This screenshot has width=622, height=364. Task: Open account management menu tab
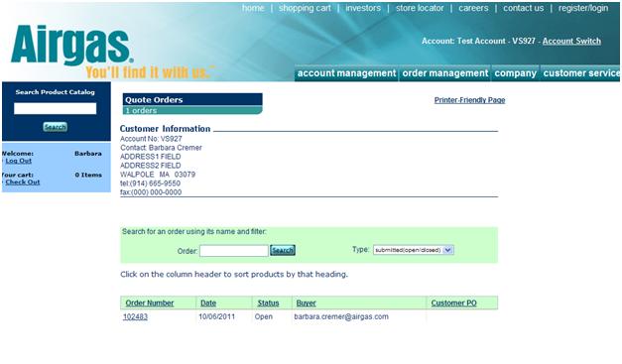click(x=346, y=73)
